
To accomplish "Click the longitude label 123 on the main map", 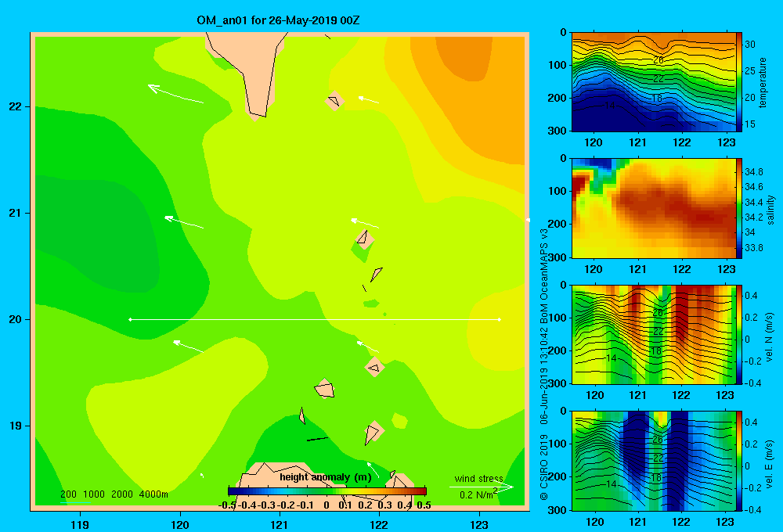I will pos(479,525).
